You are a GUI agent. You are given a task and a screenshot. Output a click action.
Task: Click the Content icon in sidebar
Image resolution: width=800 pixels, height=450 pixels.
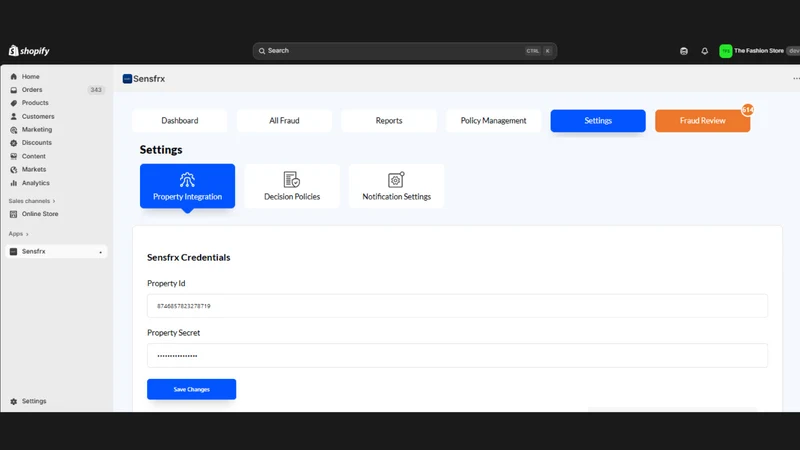tap(14, 156)
